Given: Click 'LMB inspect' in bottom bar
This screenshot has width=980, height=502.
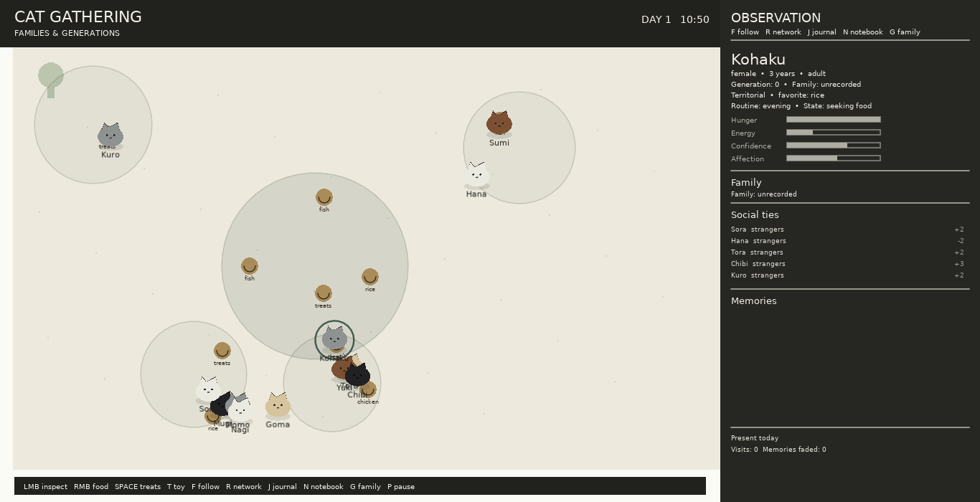Looking at the screenshot, I should [45, 487].
